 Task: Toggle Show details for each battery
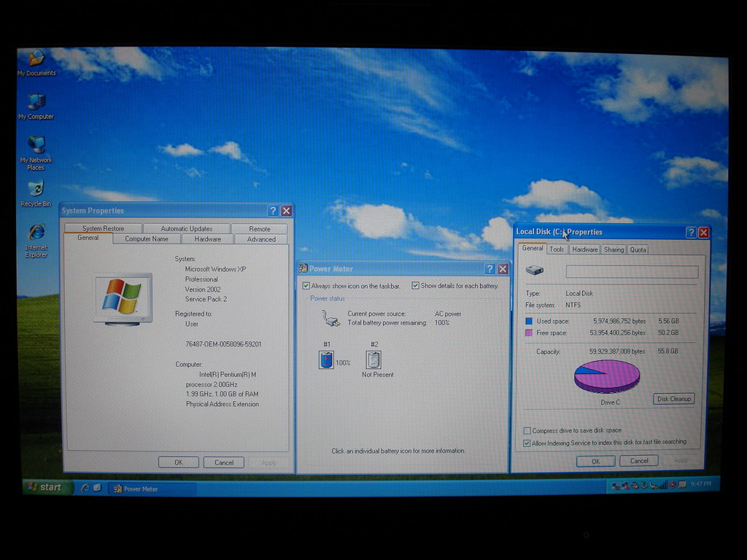[x=415, y=286]
